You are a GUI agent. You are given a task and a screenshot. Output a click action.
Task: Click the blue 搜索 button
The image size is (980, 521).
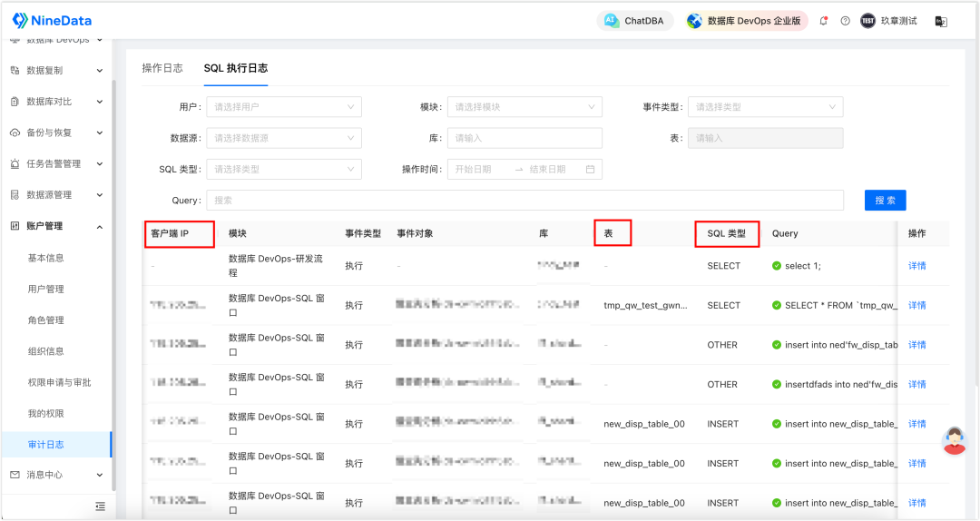click(x=885, y=201)
